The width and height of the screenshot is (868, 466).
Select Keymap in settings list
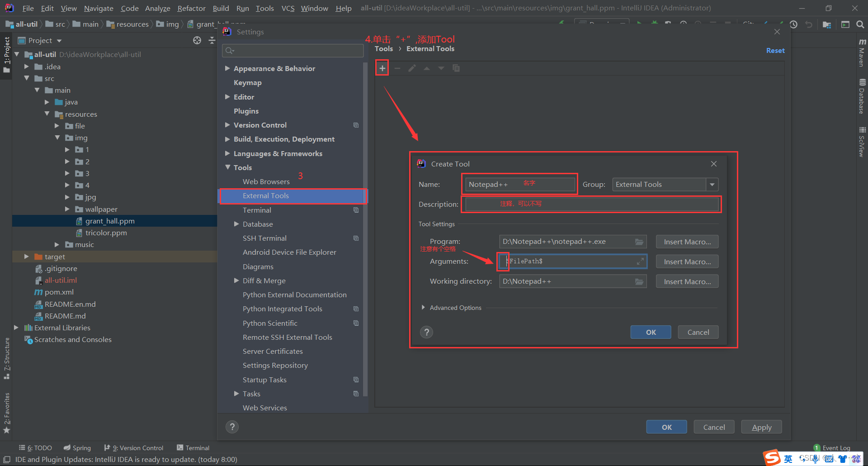click(247, 83)
